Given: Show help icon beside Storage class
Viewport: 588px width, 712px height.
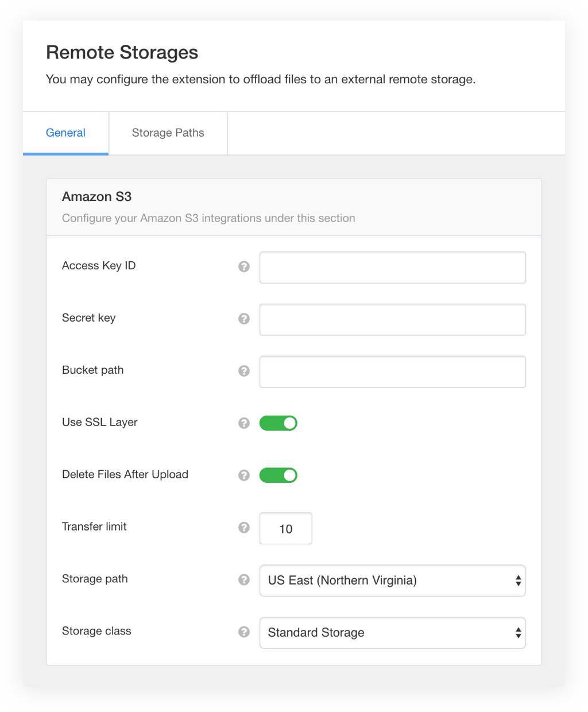Looking at the screenshot, I should (244, 632).
